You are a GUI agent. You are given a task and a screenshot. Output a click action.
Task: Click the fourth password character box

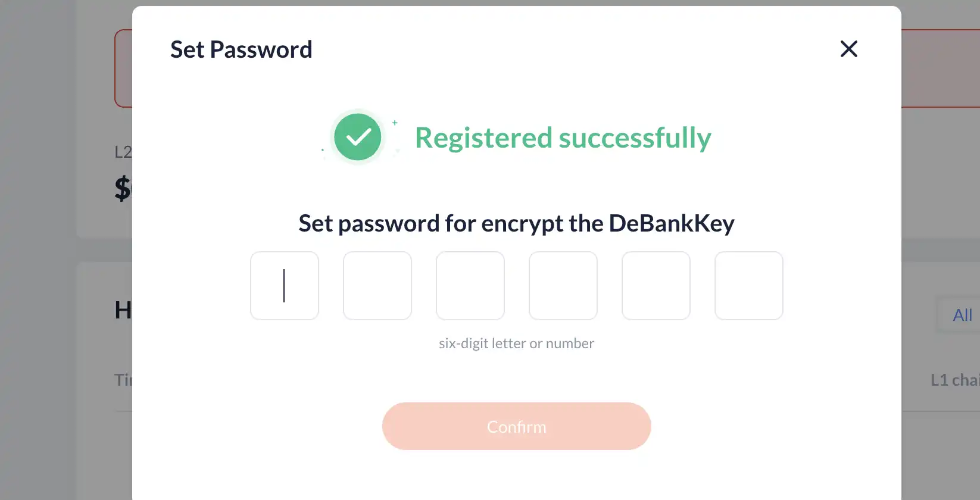pyautogui.click(x=563, y=286)
